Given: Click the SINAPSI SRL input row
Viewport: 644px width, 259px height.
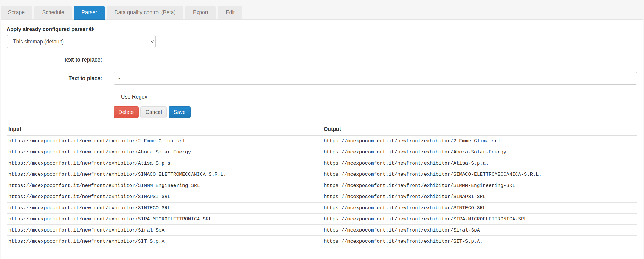Looking at the screenshot, I should 89,197.
